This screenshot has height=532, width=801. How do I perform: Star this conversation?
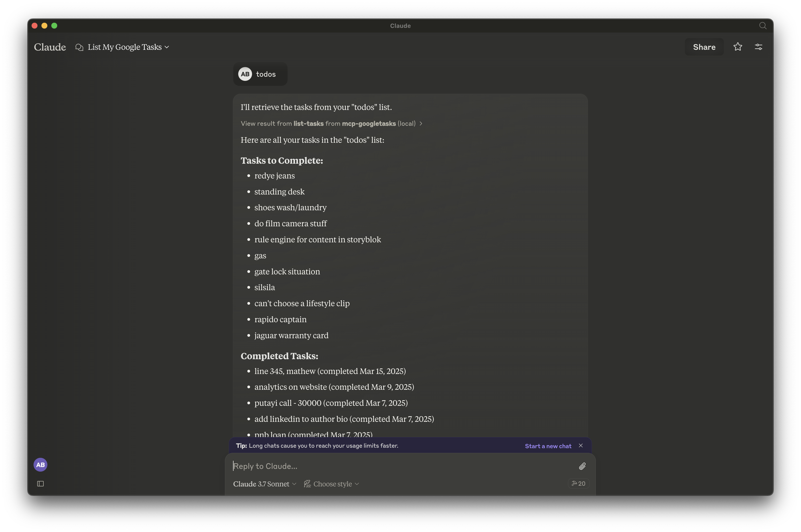click(738, 47)
